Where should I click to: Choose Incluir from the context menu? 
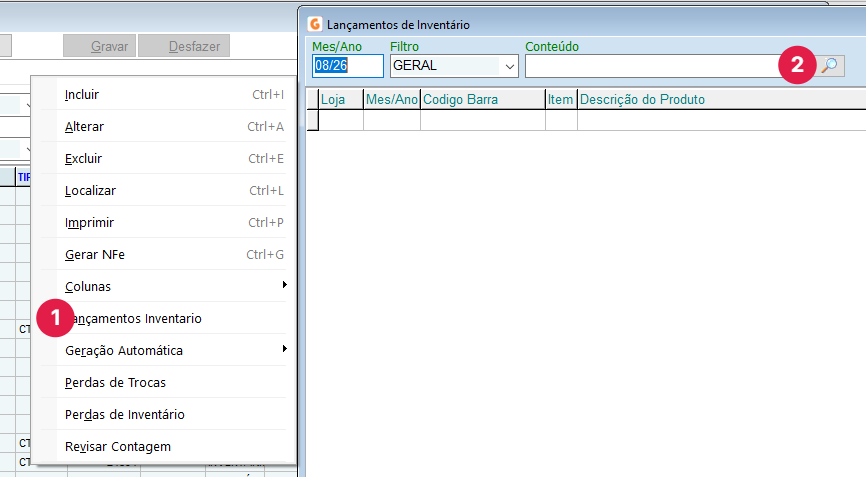click(x=165, y=94)
